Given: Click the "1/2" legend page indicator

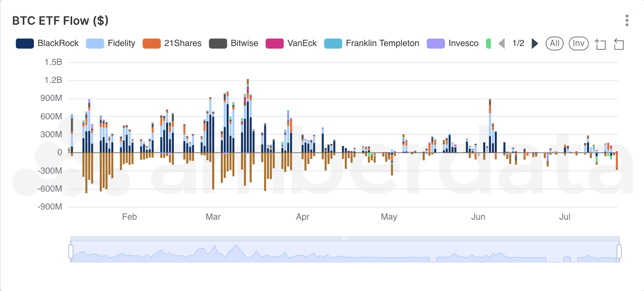Looking at the screenshot, I should click(x=518, y=44).
